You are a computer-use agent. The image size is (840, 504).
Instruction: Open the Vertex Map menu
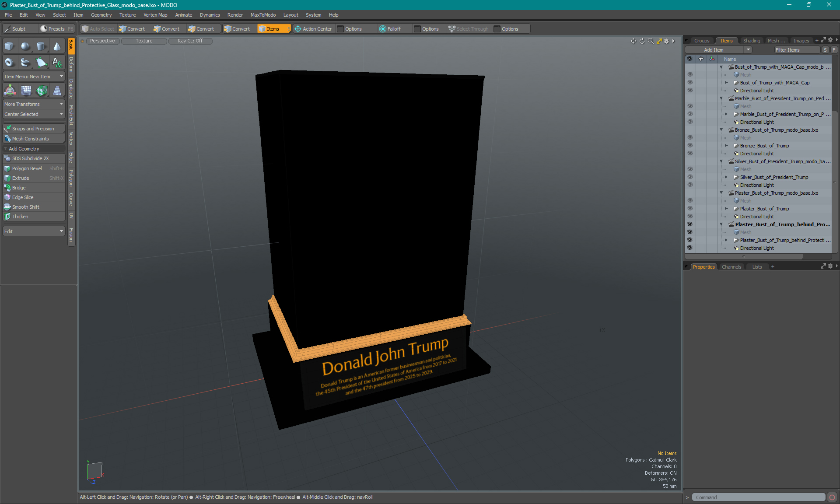pos(155,15)
